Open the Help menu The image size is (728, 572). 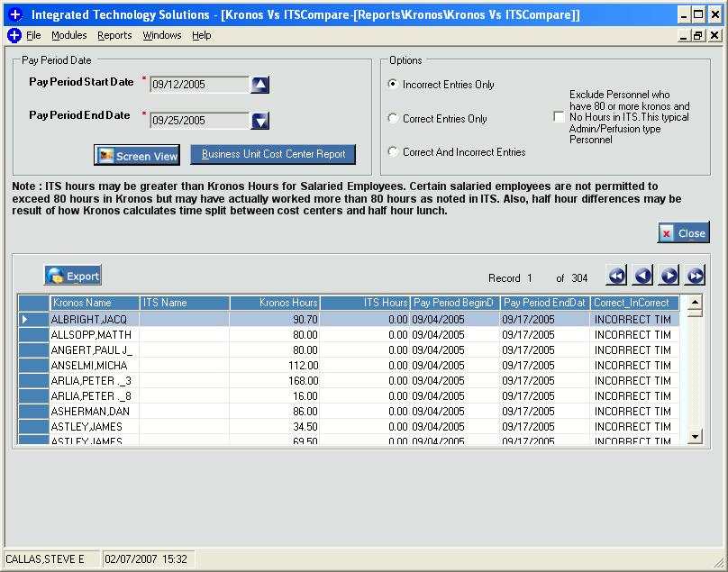tap(202, 35)
